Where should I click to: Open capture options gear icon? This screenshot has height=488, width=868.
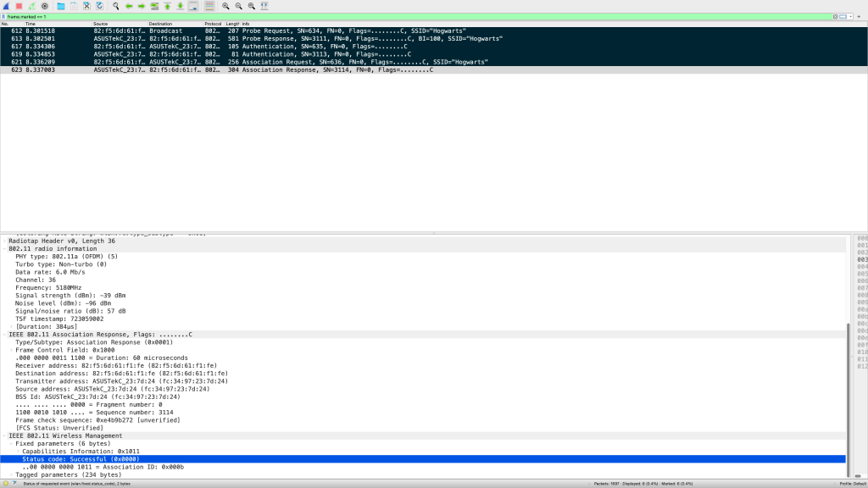[45, 6]
